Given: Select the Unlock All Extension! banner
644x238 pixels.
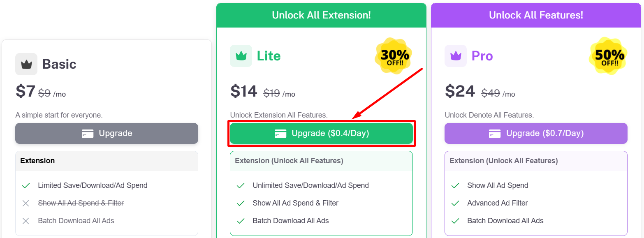Looking at the screenshot, I should tap(321, 16).
